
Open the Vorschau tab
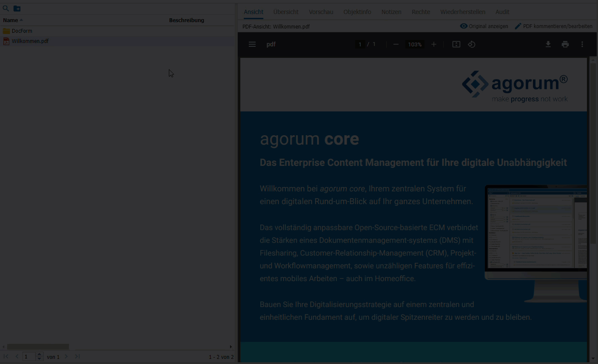321,12
